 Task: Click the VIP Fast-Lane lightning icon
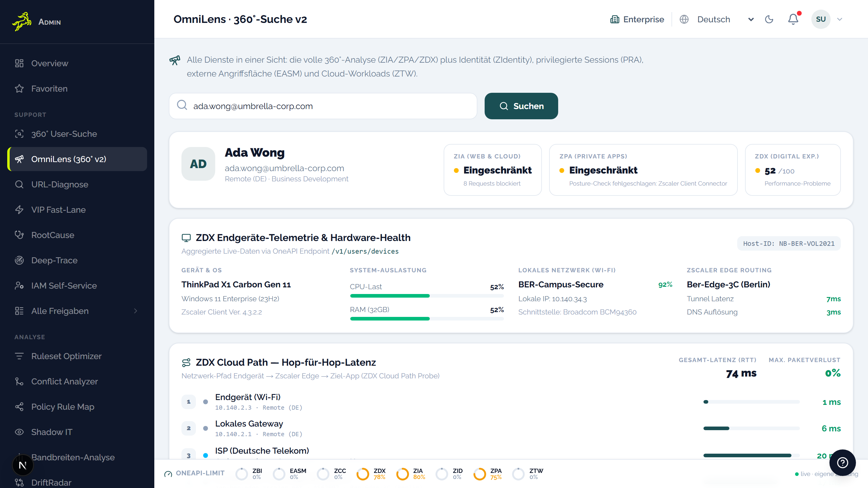[x=19, y=209]
